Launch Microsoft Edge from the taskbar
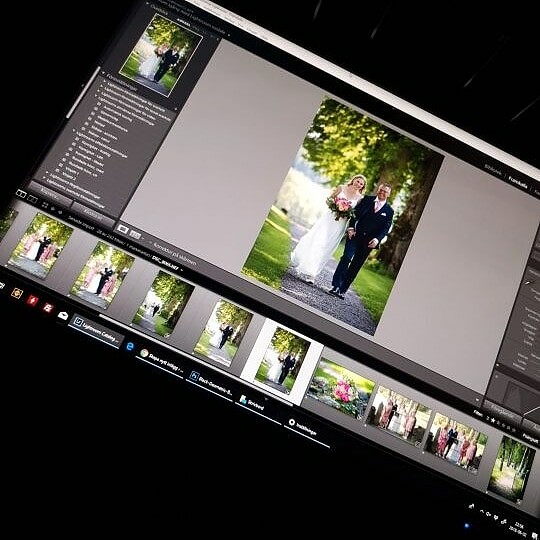 [130, 346]
